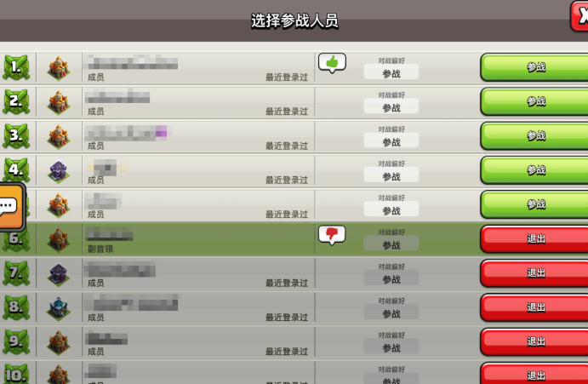Click 对战偏好 参战 label in row 5

coord(391,205)
